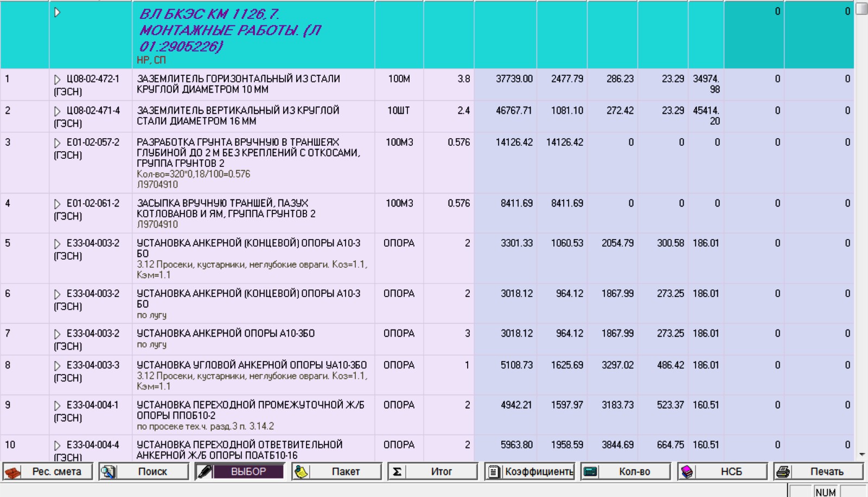Expand row 5 Е33-04-003-2 triangle
Image resolution: width=868 pixels, height=497 pixels.
tap(57, 244)
